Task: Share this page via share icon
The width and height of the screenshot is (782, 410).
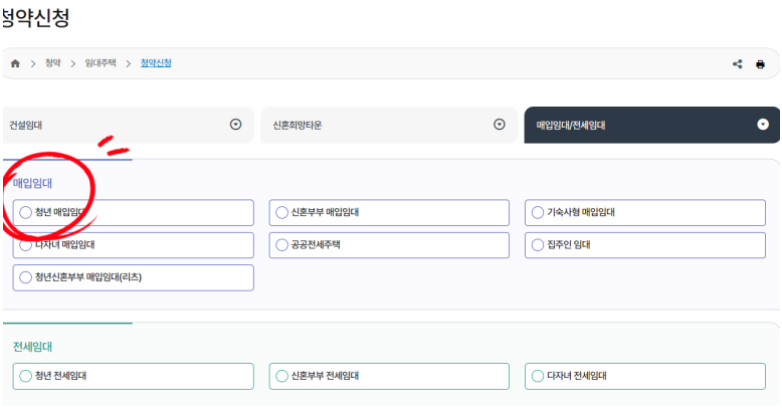Action: point(738,64)
